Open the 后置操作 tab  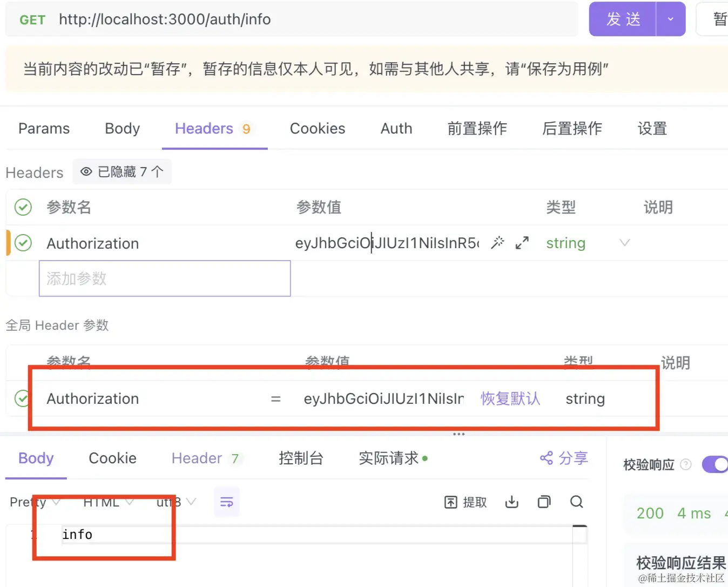[x=572, y=129]
